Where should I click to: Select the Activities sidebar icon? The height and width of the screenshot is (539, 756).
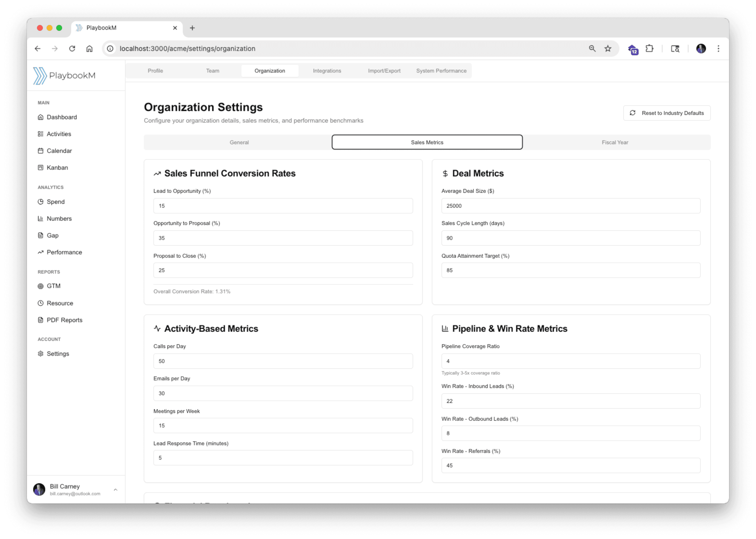(41, 134)
